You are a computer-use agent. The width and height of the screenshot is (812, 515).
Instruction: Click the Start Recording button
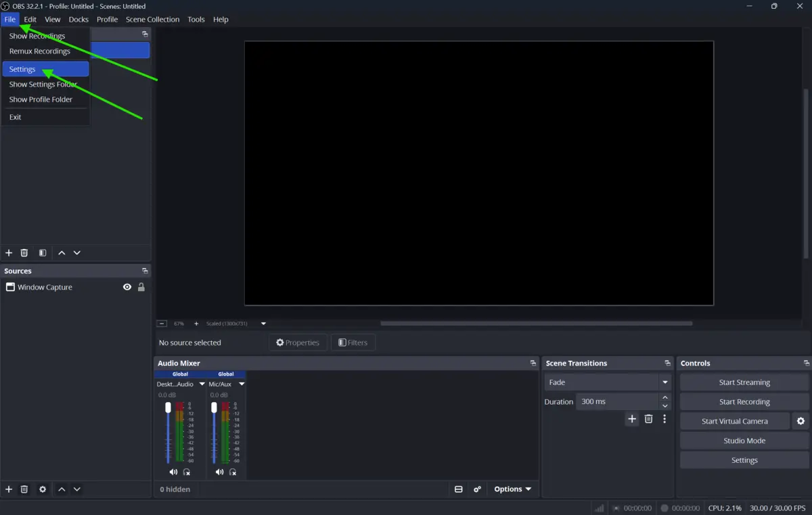pos(744,402)
